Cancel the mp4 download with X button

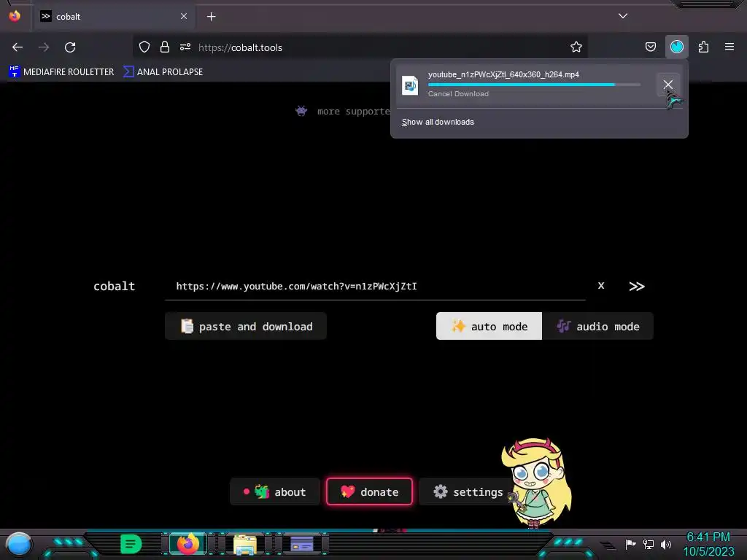(668, 85)
